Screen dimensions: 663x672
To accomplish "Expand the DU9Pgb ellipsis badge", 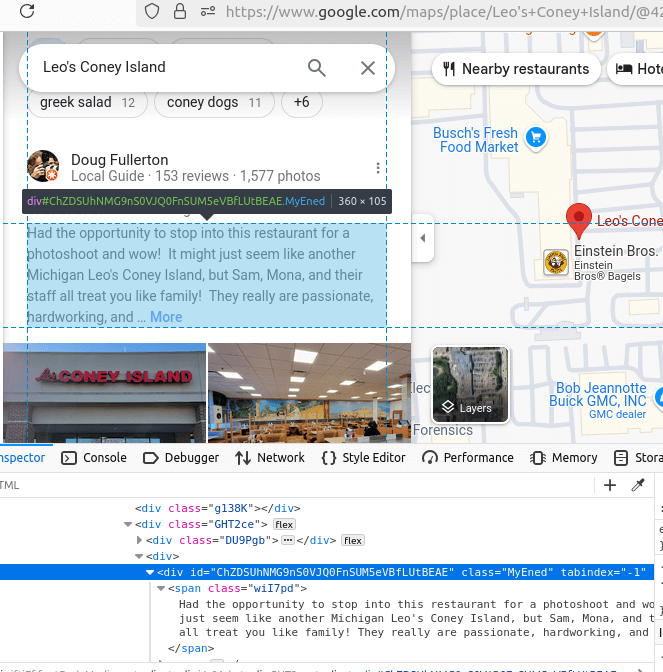I will coord(288,540).
